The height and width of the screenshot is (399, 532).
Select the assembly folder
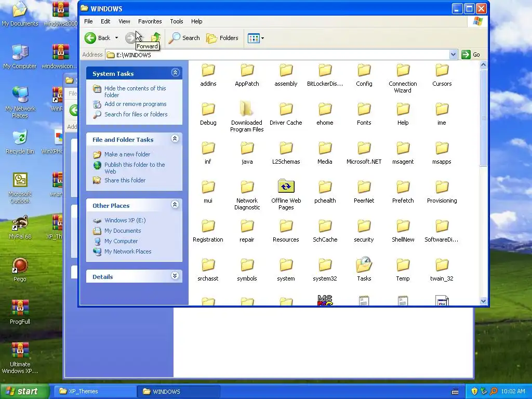pyautogui.click(x=286, y=75)
